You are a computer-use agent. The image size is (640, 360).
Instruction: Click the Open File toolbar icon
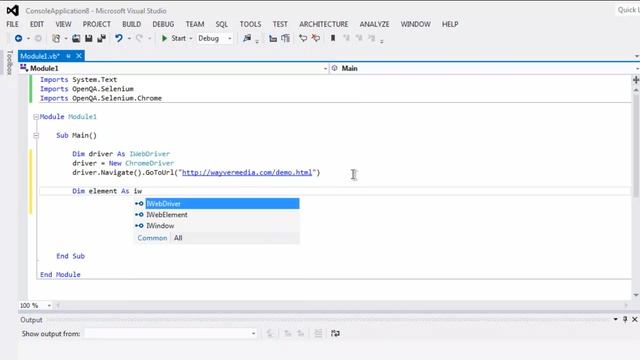click(x=76, y=38)
